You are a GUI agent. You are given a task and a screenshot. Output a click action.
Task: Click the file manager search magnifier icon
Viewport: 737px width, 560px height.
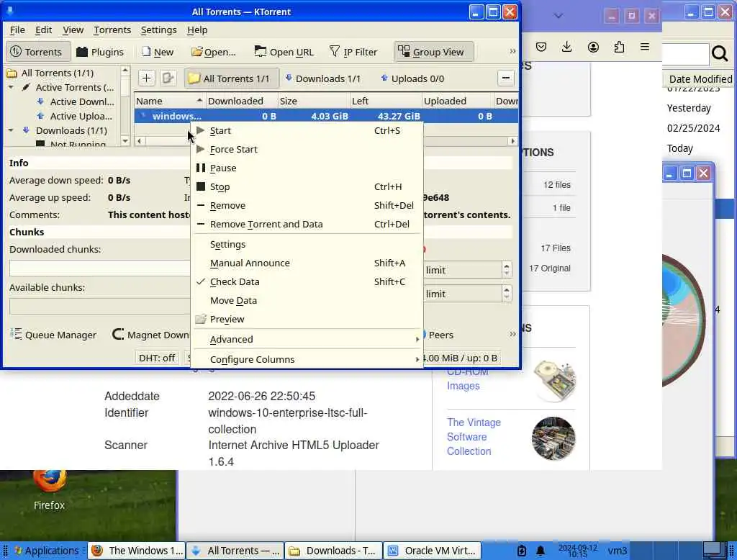click(720, 53)
